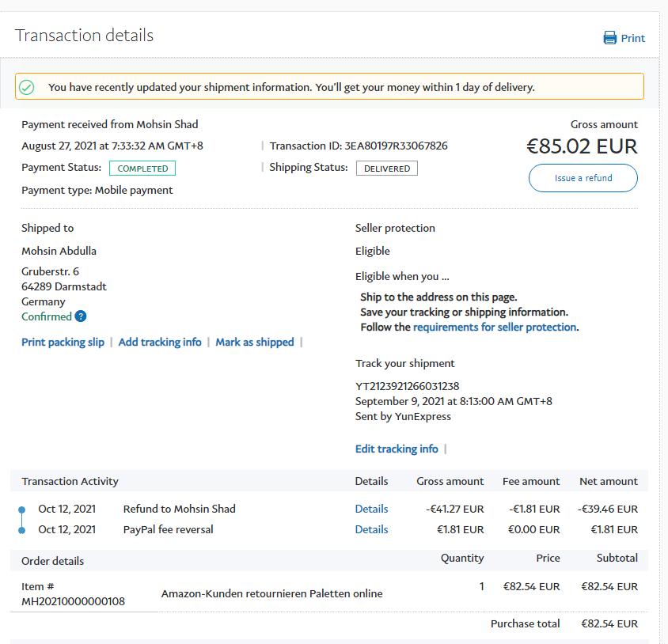Click the Print link

[632, 38]
